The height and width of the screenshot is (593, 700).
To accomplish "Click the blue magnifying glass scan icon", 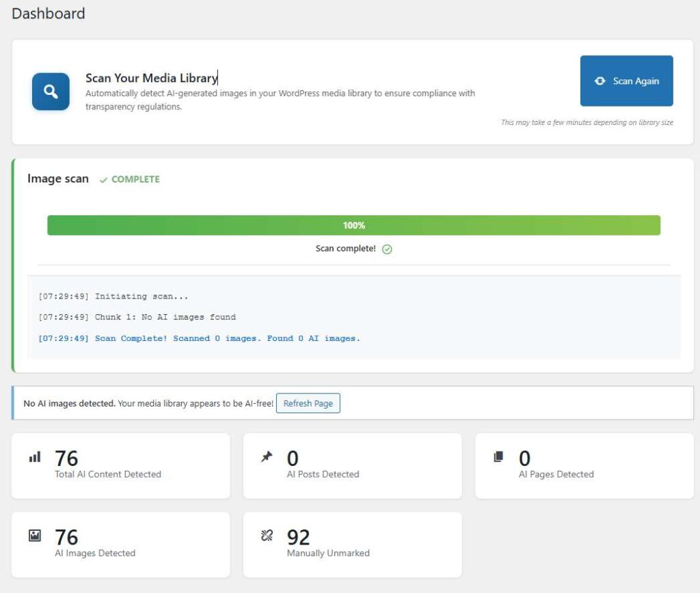I will (51, 92).
